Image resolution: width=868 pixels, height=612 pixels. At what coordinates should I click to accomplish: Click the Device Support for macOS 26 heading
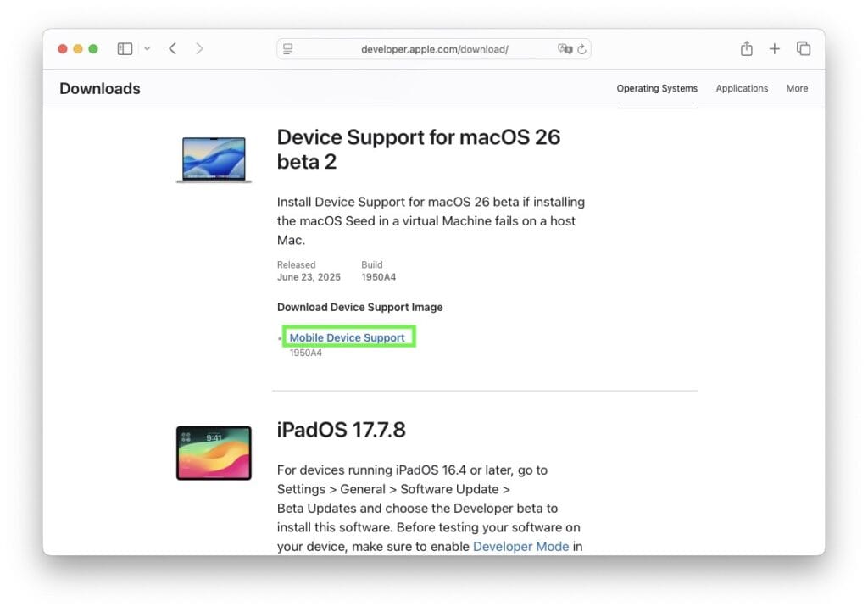(419, 149)
